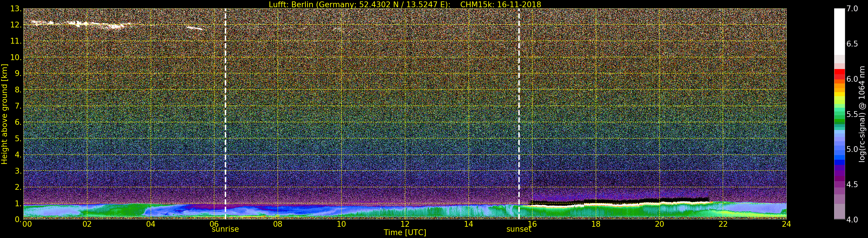868x238 pixels.
Task: Click the colorbar tick value 6.0
Action: tap(852, 79)
